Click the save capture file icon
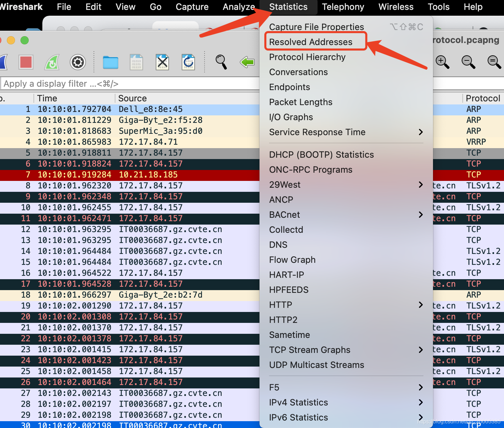504x428 pixels. pos(137,62)
